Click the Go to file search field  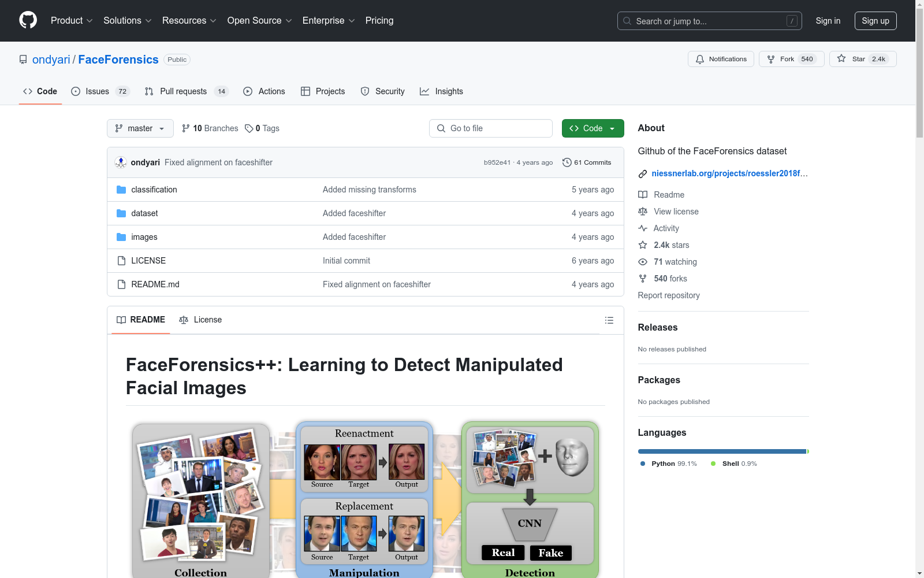click(x=491, y=128)
